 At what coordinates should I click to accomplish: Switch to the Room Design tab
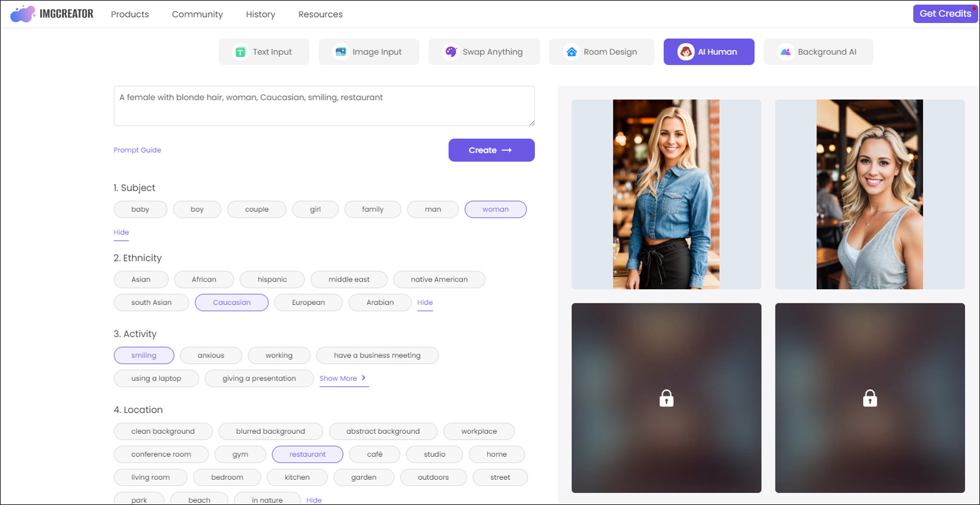601,52
